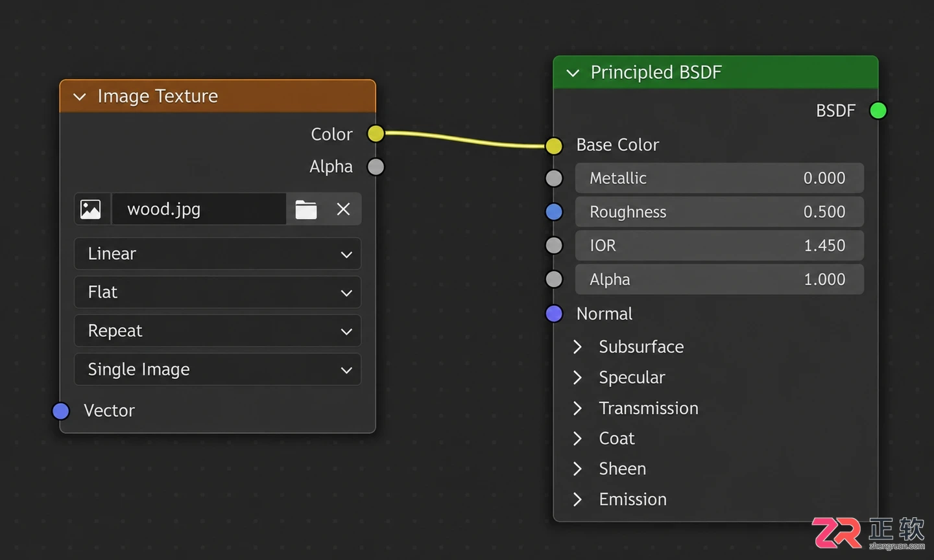Screen dimensions: 934x560
Task: Unlink wood.jpg with the X icon
Action: click(x=343, y=209)
